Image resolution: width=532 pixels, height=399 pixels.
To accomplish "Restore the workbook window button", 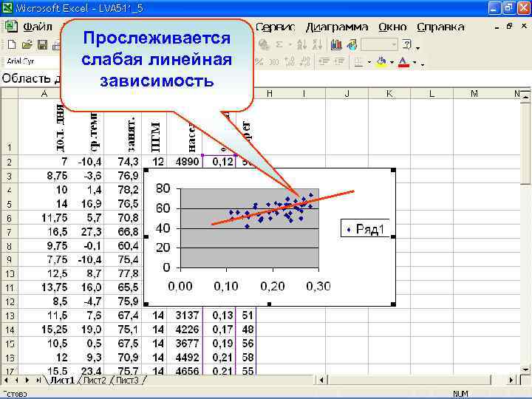I will pyautogui.click(x=509, y=26).
